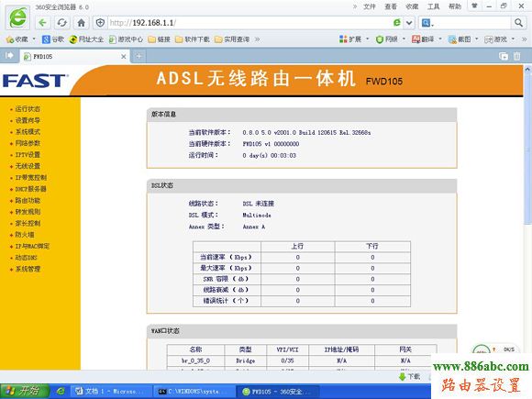The width and height of the screenshot is (532, 399).
Task: Open the skin shirt icon
Action: click(x=474, y=6)
